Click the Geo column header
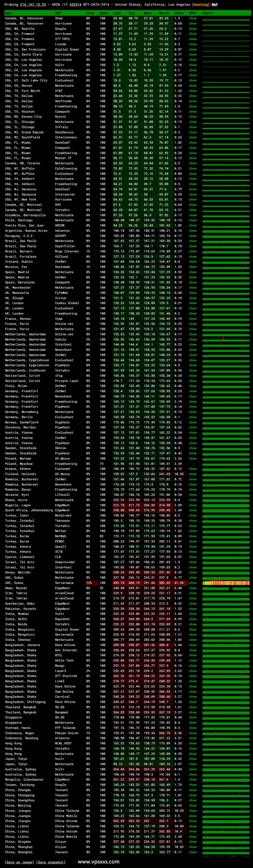This screenshot has width=253, height=868. 8,13
